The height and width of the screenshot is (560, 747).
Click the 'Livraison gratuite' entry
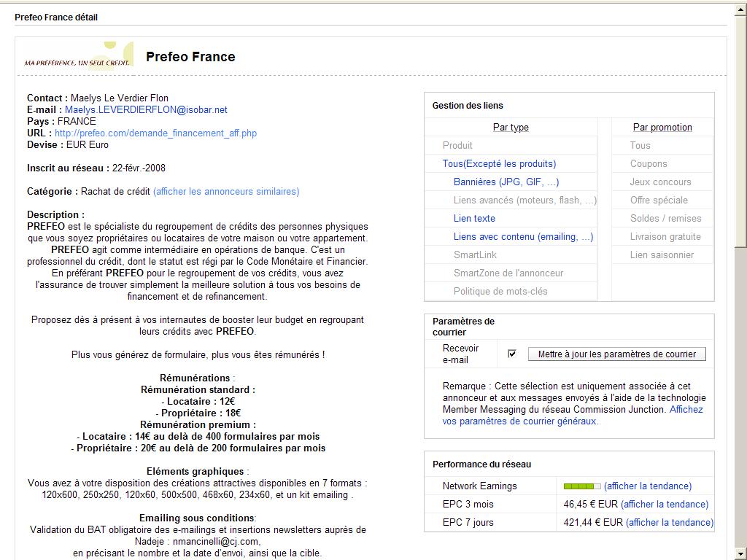pos(665,237)
